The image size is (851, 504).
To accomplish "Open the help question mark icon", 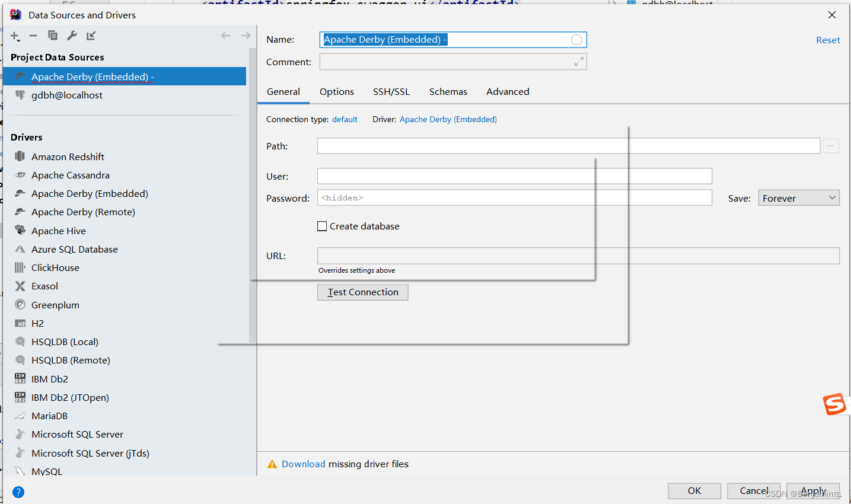I will 18,492.
